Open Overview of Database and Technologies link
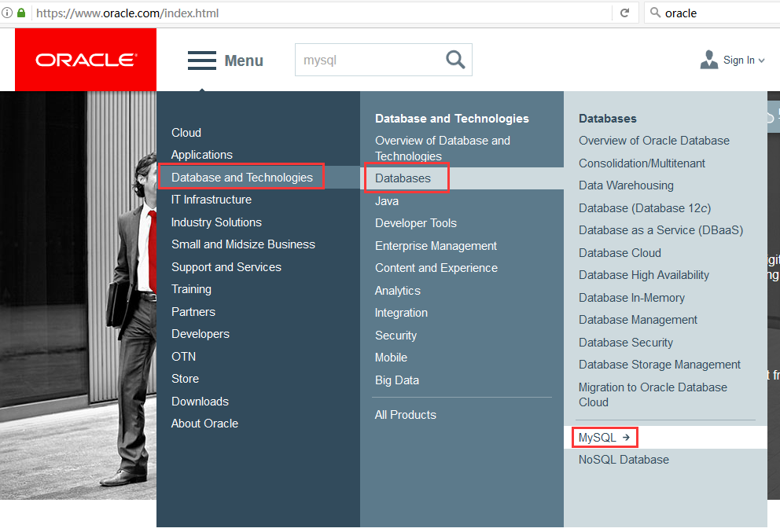Screen dimensions: 780x532 [x=443, y=149]
